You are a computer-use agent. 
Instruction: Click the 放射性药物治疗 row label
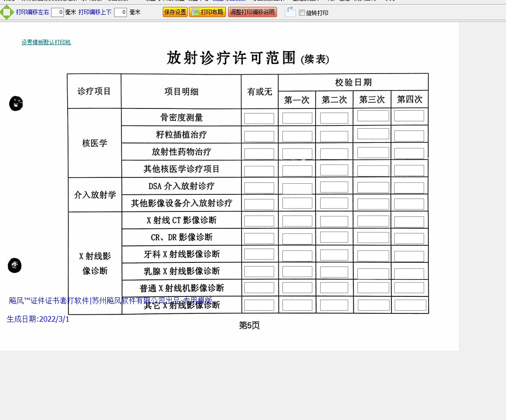181,152
